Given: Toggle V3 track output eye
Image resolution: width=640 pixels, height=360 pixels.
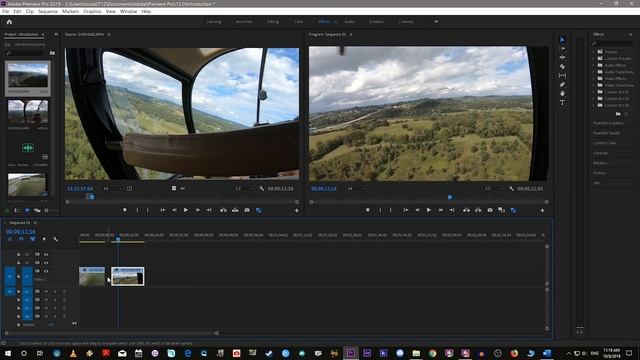Looking at the screenshot, I should [46, 254].
